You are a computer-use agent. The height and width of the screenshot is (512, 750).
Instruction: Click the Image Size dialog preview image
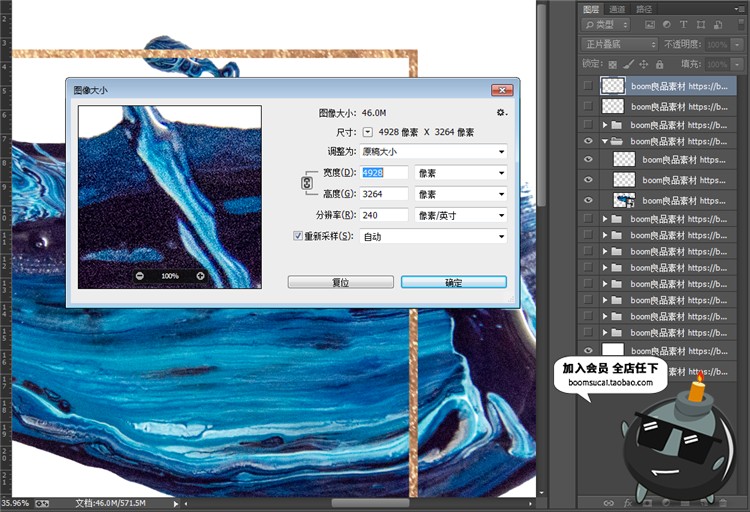(x=170, y=197)
